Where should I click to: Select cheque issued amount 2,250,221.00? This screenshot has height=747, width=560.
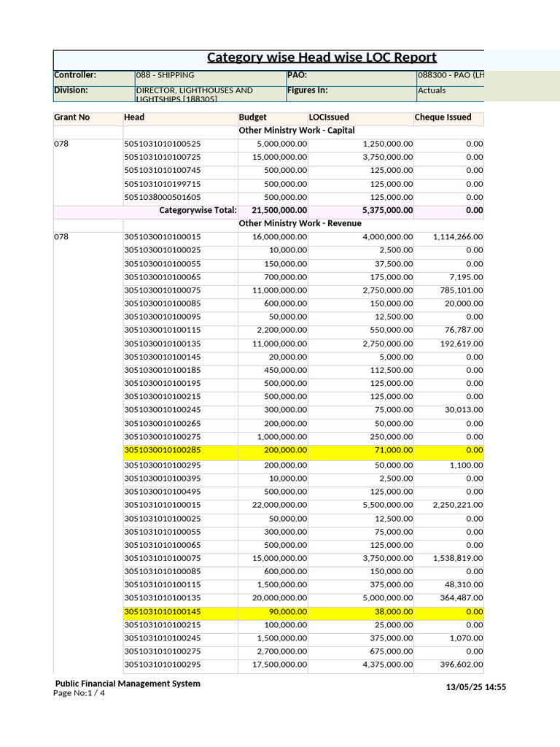458,505
